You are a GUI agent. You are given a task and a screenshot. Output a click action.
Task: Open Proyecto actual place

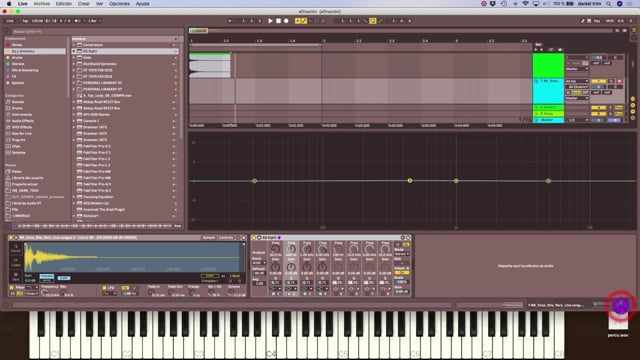coord(25,184)
